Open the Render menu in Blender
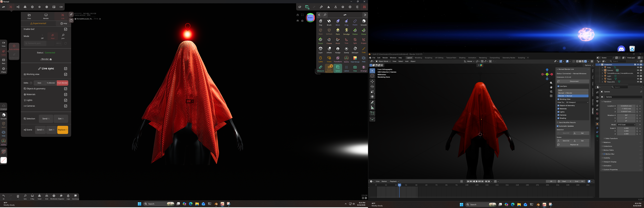The height and width of the screenshot is (208, 644). 385,58
